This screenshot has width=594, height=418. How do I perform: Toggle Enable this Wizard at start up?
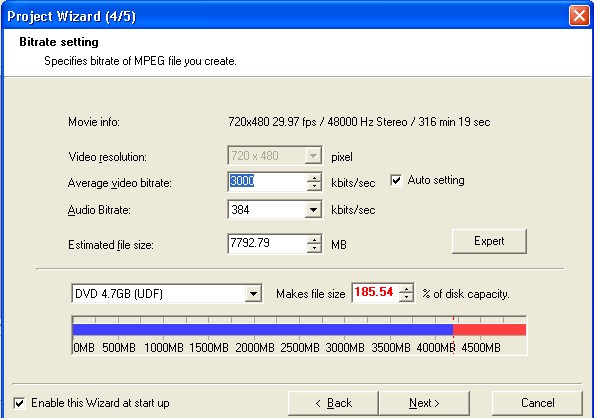pos(19,403)
